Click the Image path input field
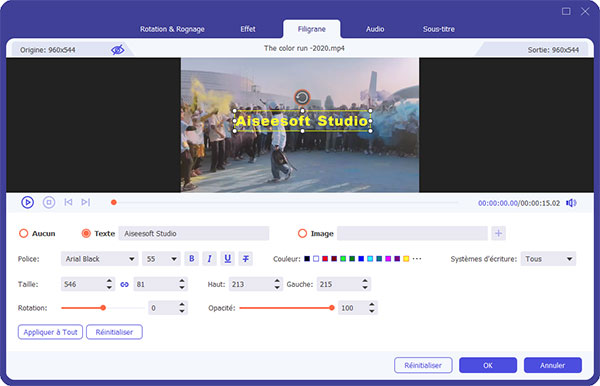The image size is (600, 386). [x=412, y=233]
